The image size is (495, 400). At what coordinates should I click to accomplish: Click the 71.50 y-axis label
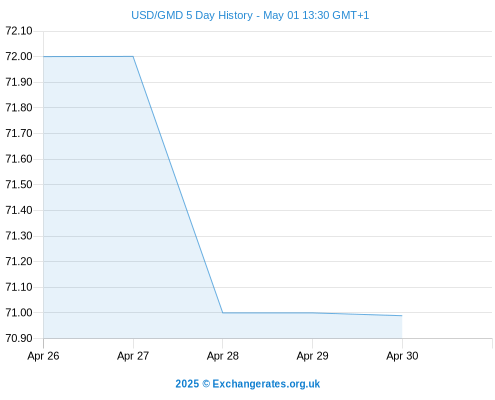pyautogui.click(x=19, y=184)
